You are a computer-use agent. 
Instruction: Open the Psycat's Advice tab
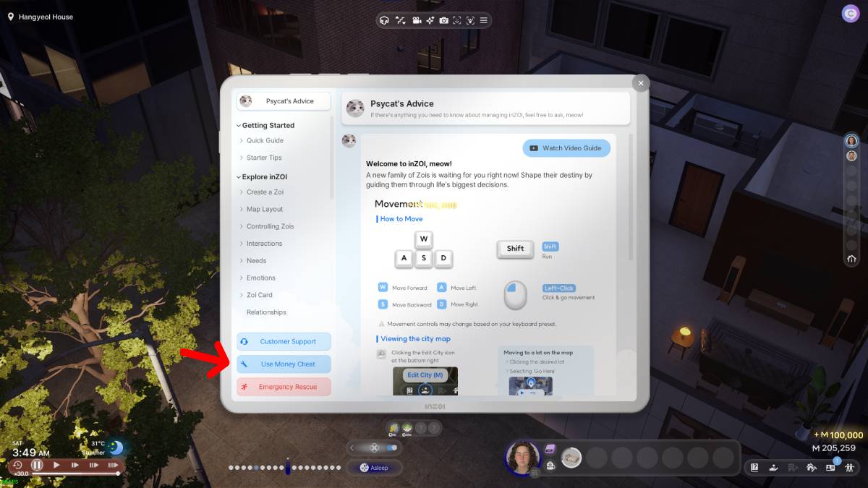(x=284, y=101)
